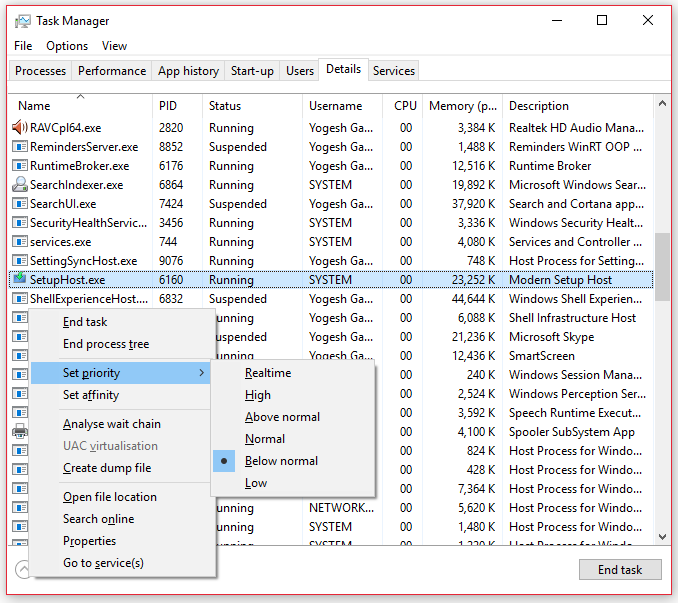Click the SearchIndexer.exe magnifier icon
Image resolution: width=678 pixels, height=603 pixels.
(x=19, y=185)
